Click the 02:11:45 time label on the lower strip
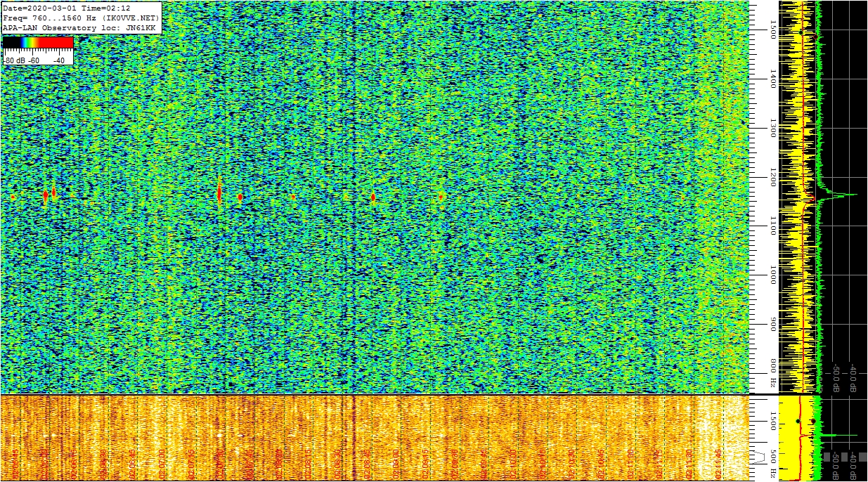 coord(720,464)
